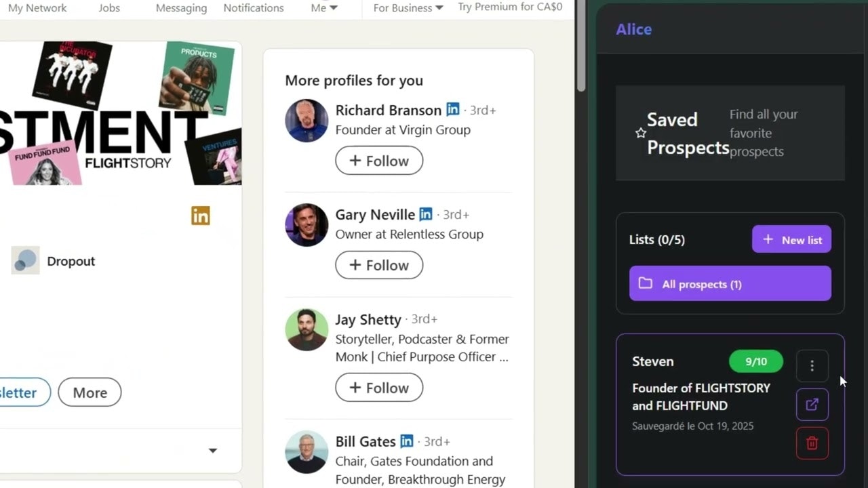Image resolution: width=868 pixels, height=488 pixels.
Task: Click the partially visible newsletter button
Action: tap(24, 392)
